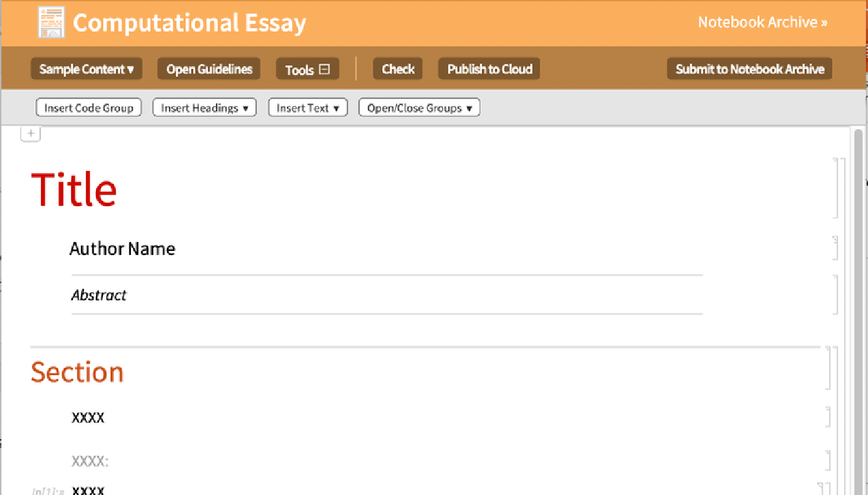
Task: Toggle the Tools collapse box icon
Action: [324, 69]
